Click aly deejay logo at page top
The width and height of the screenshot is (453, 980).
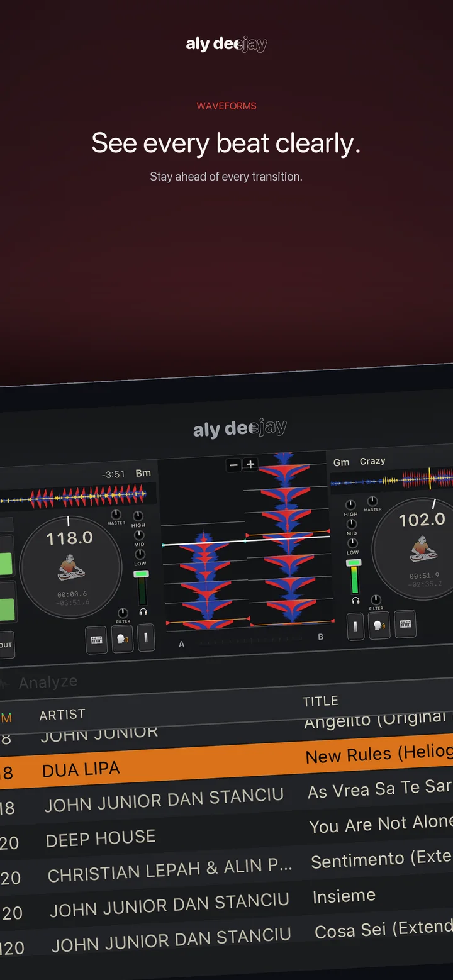pyautogui.click(x=226, y=44)
